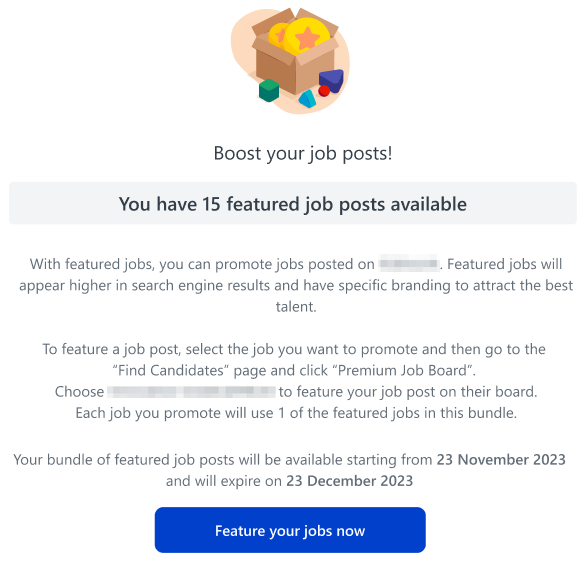Select the teal triangular block shape

307,99
